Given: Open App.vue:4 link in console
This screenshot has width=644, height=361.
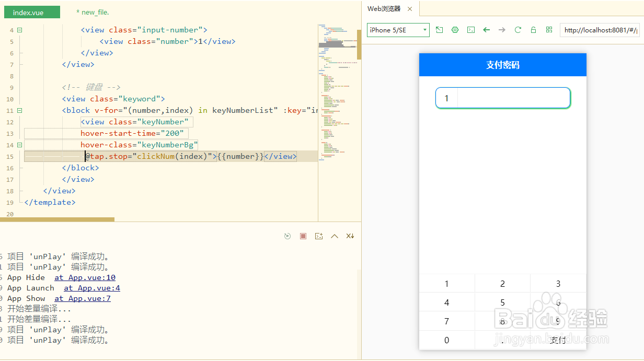Looking at the screenshot, I should pyautogui.click(x=92, y=288).
